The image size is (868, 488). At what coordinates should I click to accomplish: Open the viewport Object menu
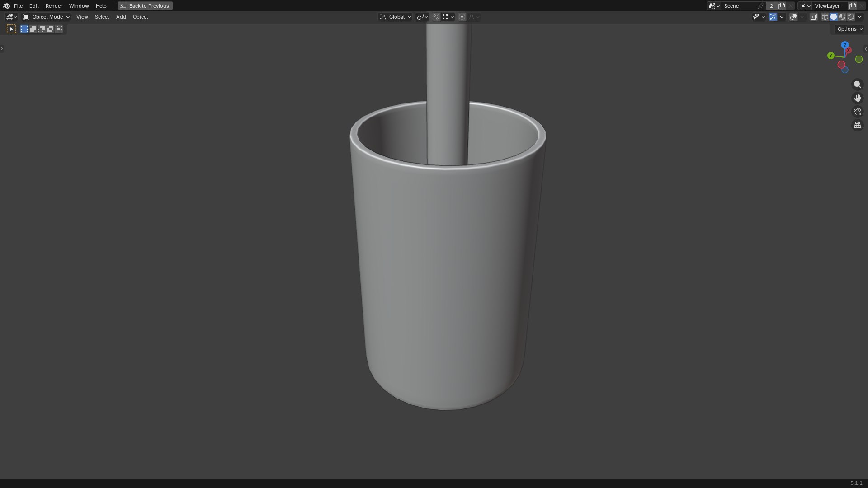tap(140, 17)
